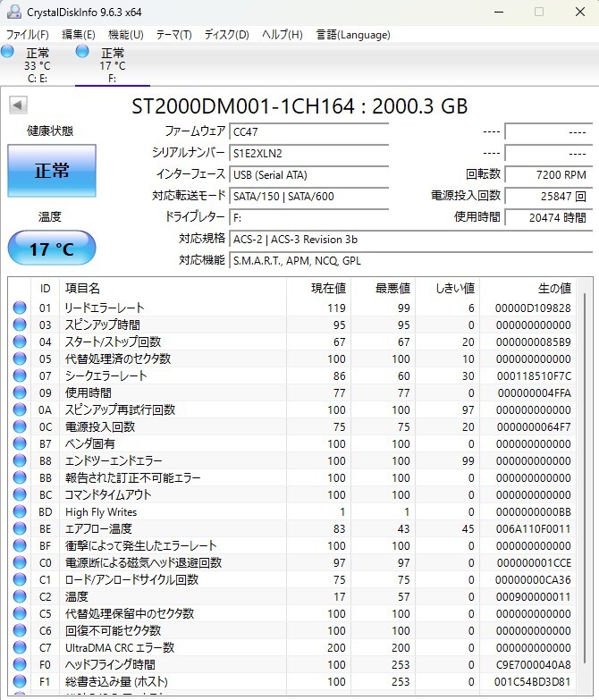The image size is (599, 700).
Task: Select the F: disk tab at 17 °C
Action: click(113, 64)
